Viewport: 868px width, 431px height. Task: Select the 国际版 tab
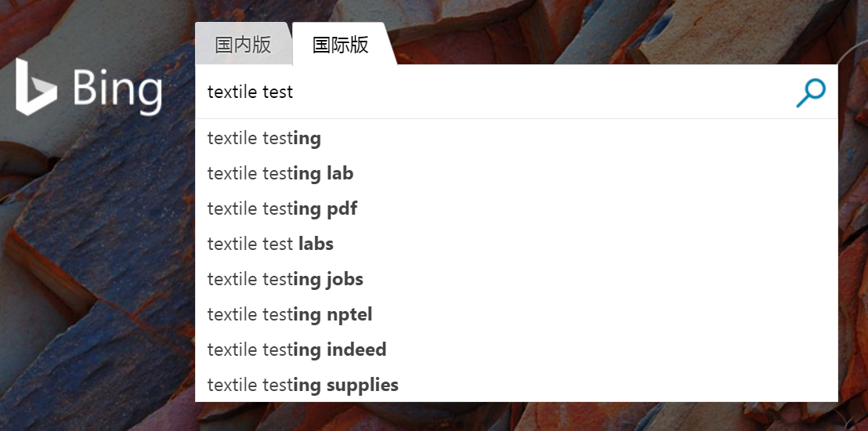pyautogui.click(x=341, y=45)
